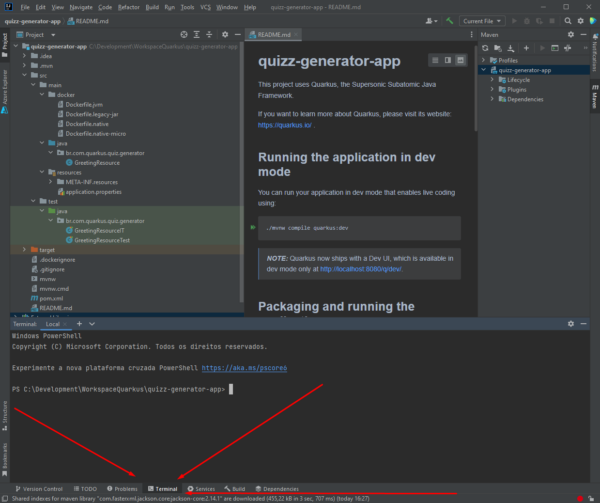
Task: Open the Refactor menu
Action: pos(129,7)
